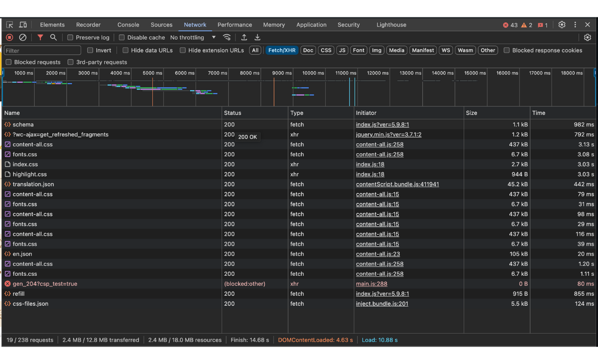Screen dimensions: 598x364
Task: Toggle the filter funnel icon
Action: [40, 37]
